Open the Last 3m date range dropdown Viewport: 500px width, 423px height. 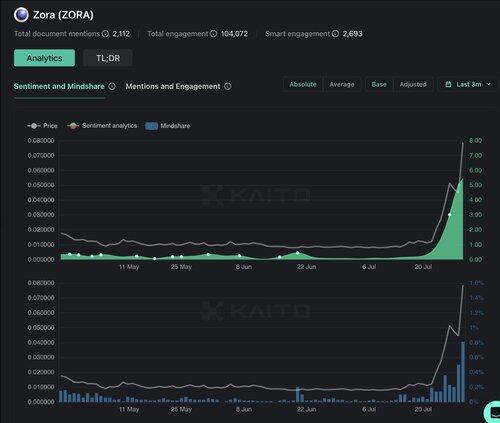click(x=468, y=84)
